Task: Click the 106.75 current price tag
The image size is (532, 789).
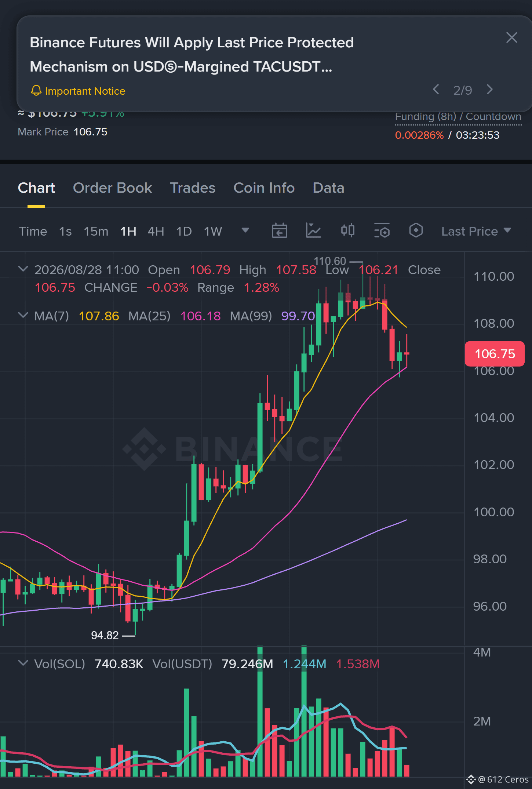Action: 495,354
